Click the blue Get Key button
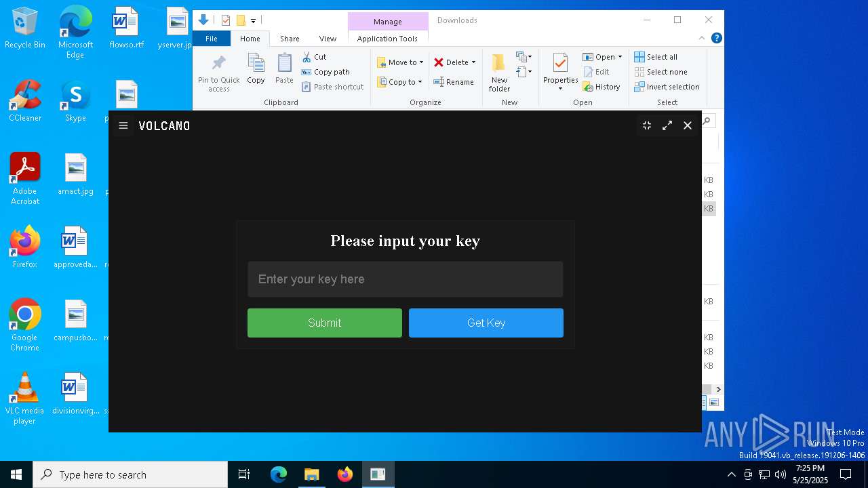The image size is (868, 488). pyautogui.click(x=486, y=323)
